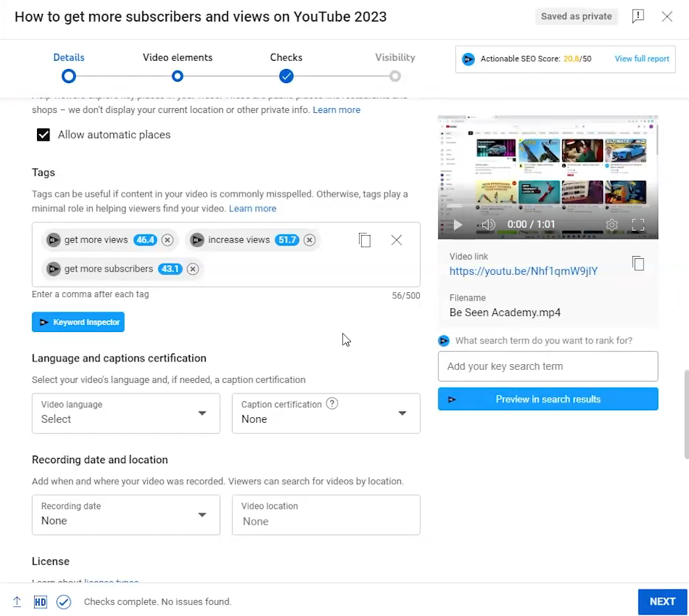The image size is (689, 616).
Task: Click the upload status arrow icon
Action: [17, 601]
